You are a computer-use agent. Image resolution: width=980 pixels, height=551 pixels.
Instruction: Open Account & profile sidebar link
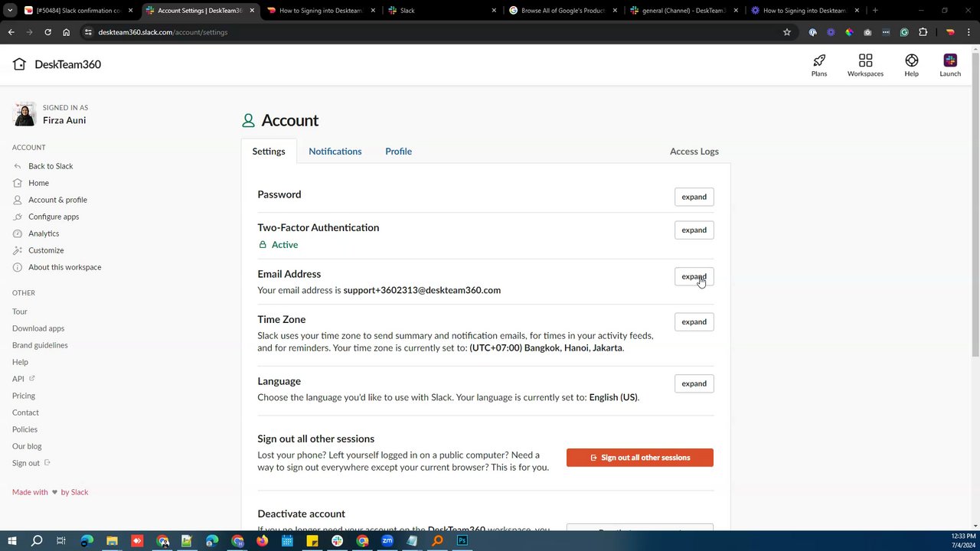(x=57, y=200)
